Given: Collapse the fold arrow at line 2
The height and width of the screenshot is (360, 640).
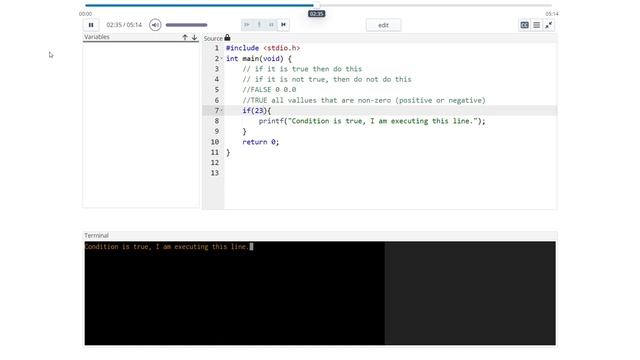Looking at the screenshot, I should pyautogui.click(x=222, y=59).
